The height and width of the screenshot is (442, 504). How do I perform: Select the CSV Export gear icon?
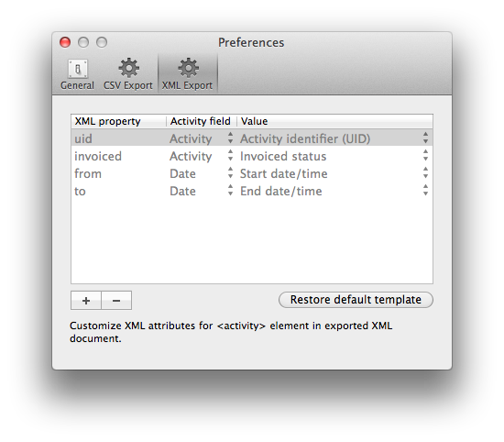128,68
